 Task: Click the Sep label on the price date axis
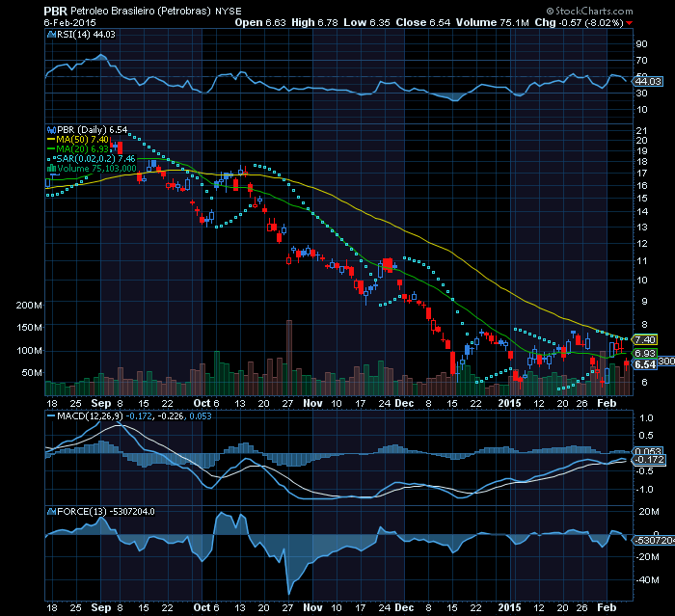tap(101, 403)
